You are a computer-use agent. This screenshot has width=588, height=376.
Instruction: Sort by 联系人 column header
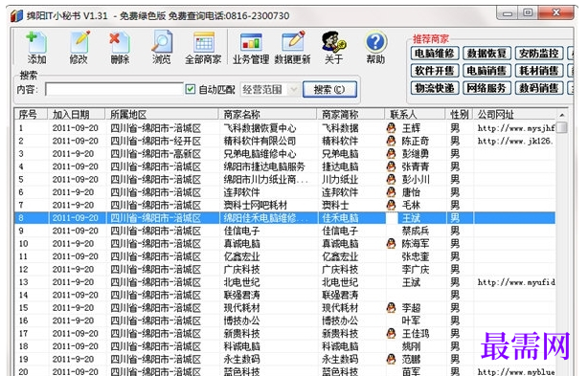tap(415, 114)
